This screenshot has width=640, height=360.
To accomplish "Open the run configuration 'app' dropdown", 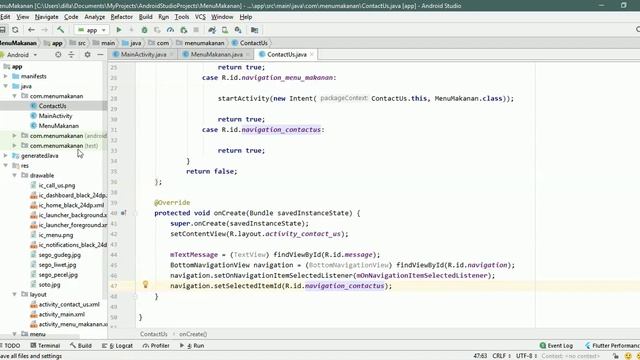I will click(x=92, y=30).
